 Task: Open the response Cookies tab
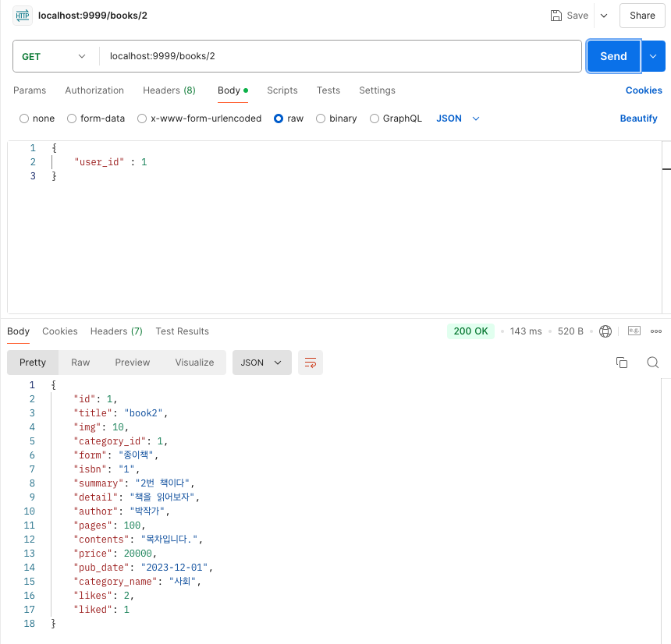tap(60, 331)
